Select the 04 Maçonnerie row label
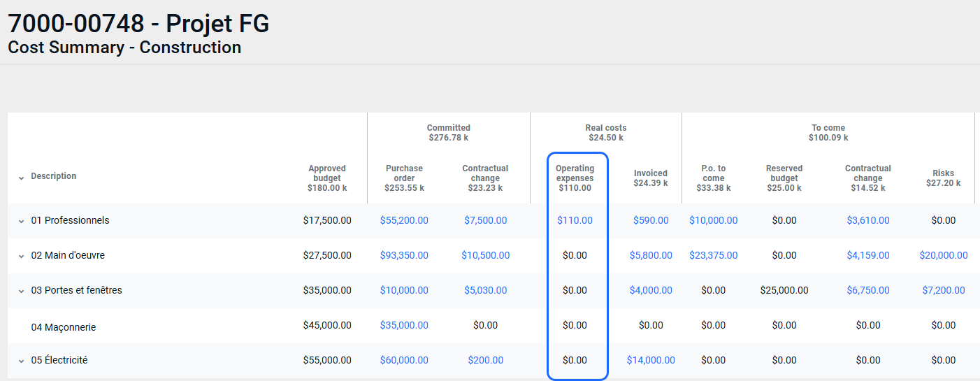This screenshot has width=980, height=381. pos(64,327)
